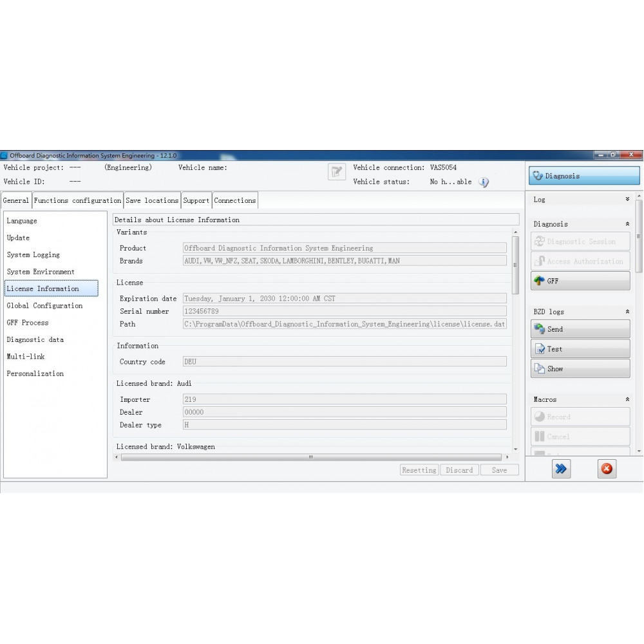Collapse the Macros section
644x644 pixels.
click(x=627, y=400)
